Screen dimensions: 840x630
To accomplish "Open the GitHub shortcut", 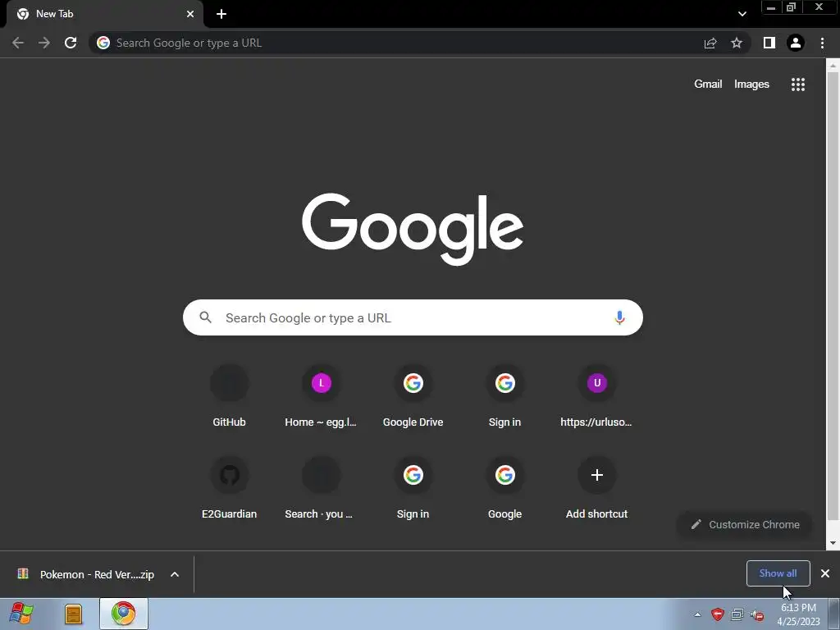I will tap(230, 396).
